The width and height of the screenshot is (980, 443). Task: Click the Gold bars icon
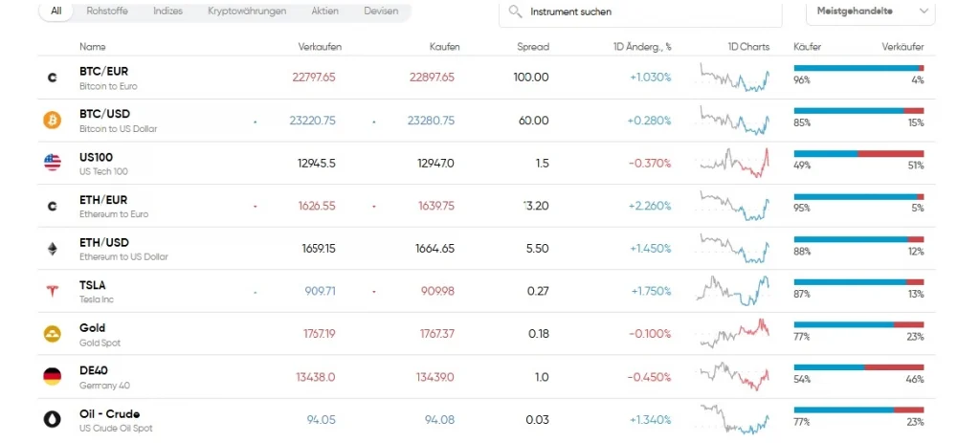[52, 334]
